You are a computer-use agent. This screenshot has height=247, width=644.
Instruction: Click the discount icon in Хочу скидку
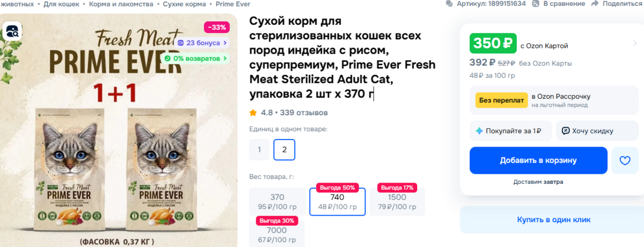click(x=565, y=131)
